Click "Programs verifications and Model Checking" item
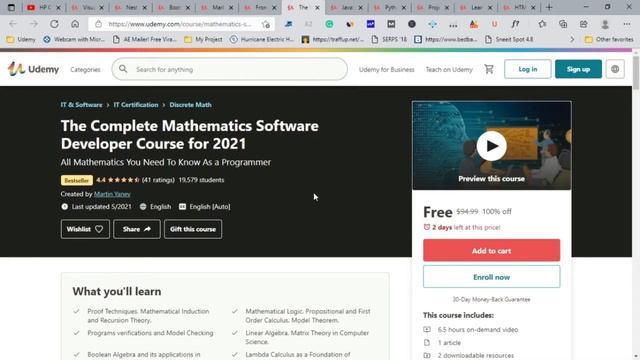 tap(150, 333)
